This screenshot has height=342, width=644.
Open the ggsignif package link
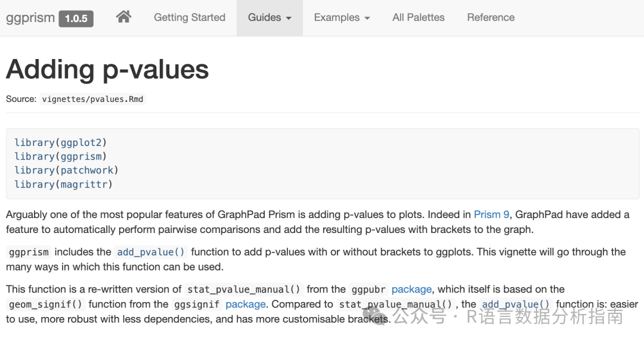point(245,304)
